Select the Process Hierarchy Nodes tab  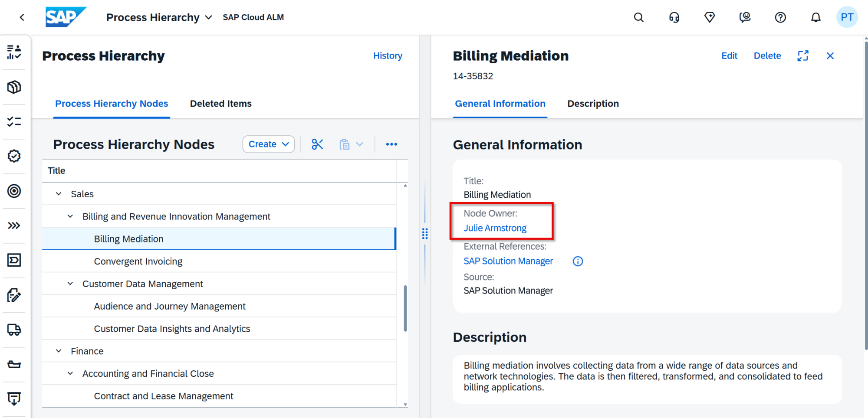click(112, 104)
